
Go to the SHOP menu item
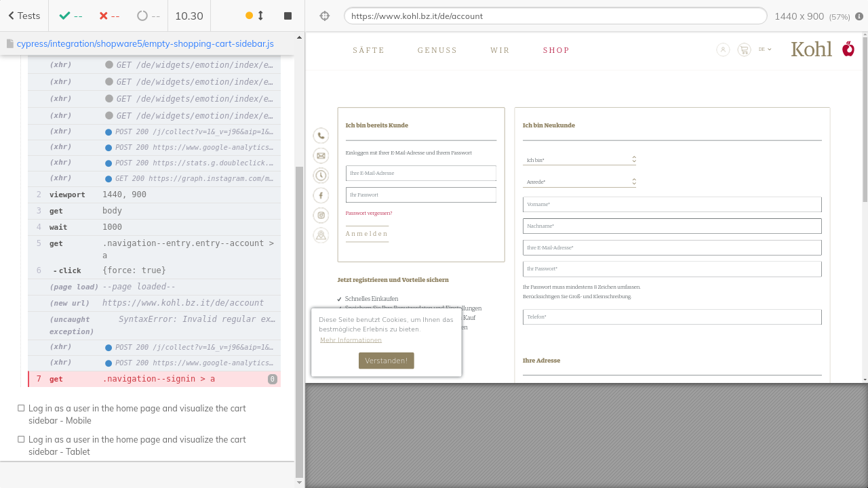[x=556, y=50]
